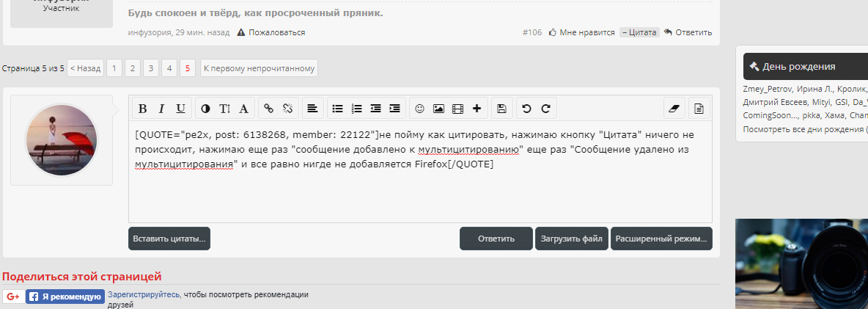Insert a hyperlink with link icon
The image size is (868, 309).
click(x=268, y=109)
